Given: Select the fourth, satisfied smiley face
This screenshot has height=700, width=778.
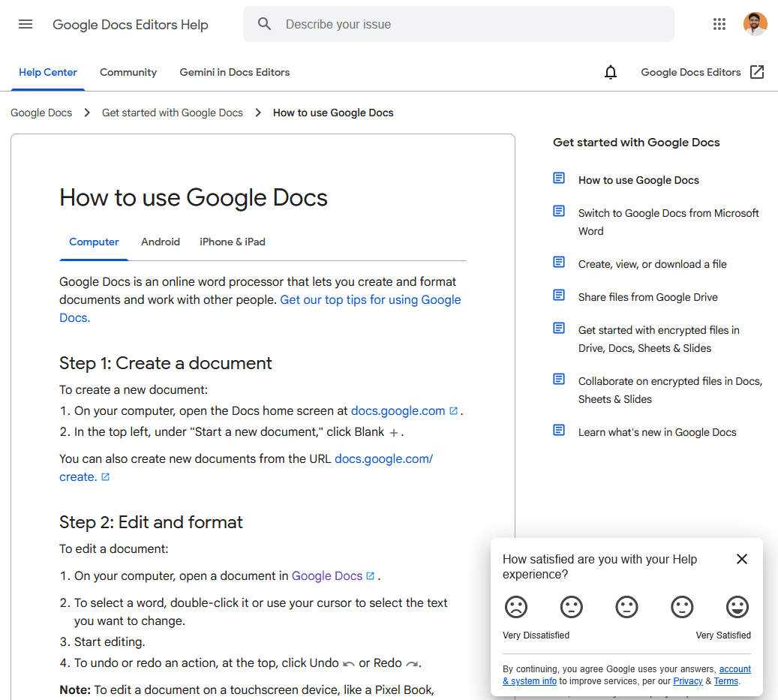Looking at the screenshot, I should click(x=682, y=607).
